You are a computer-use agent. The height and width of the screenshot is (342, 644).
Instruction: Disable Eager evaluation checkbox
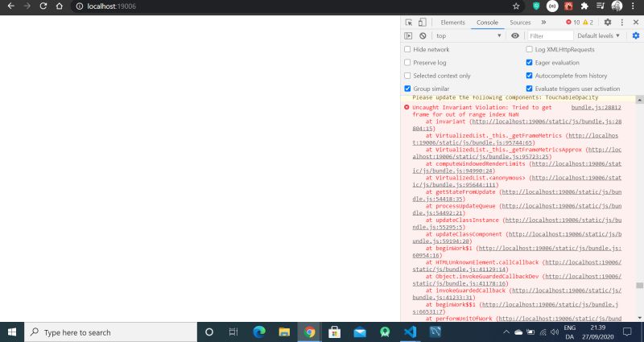click(529, 63)
